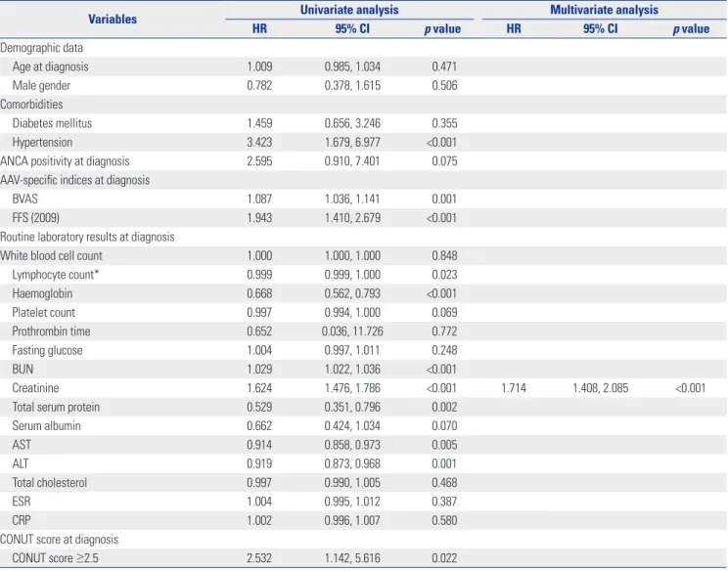
Task: Select the Haemoglobin row label
Action: (x=42, y=293)
